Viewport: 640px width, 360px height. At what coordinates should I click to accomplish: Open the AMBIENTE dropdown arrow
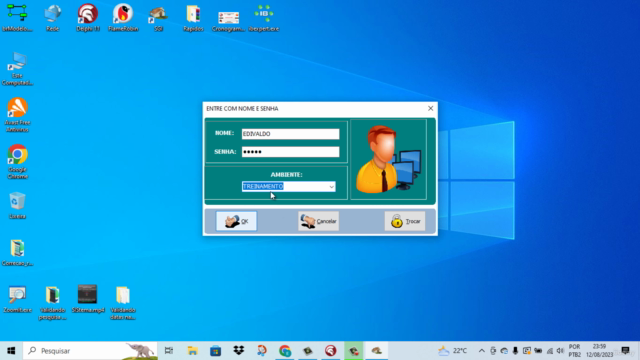click(331, 187)
